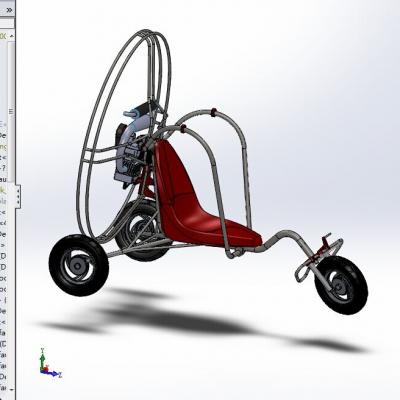Expand the toolbar overflow double-chevron
The image size is (400, 400).
click(x=9, y=10)
